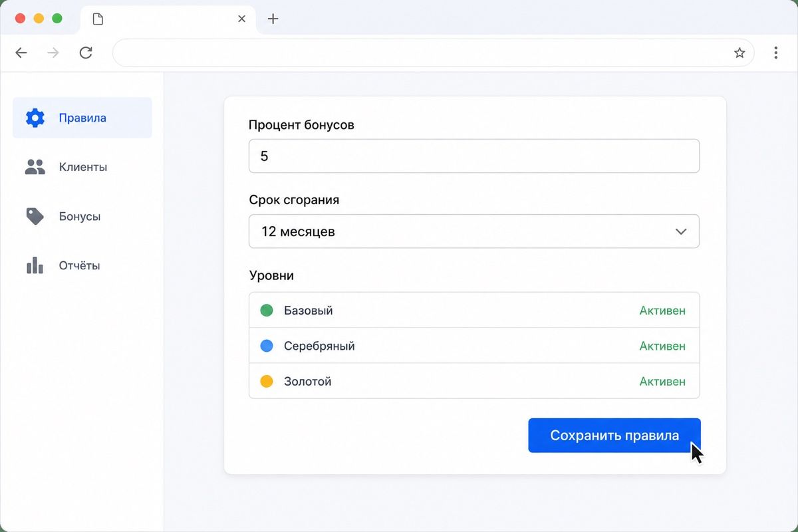
Task: Click the Процент бонусов input field
Action: coord(474,156)
